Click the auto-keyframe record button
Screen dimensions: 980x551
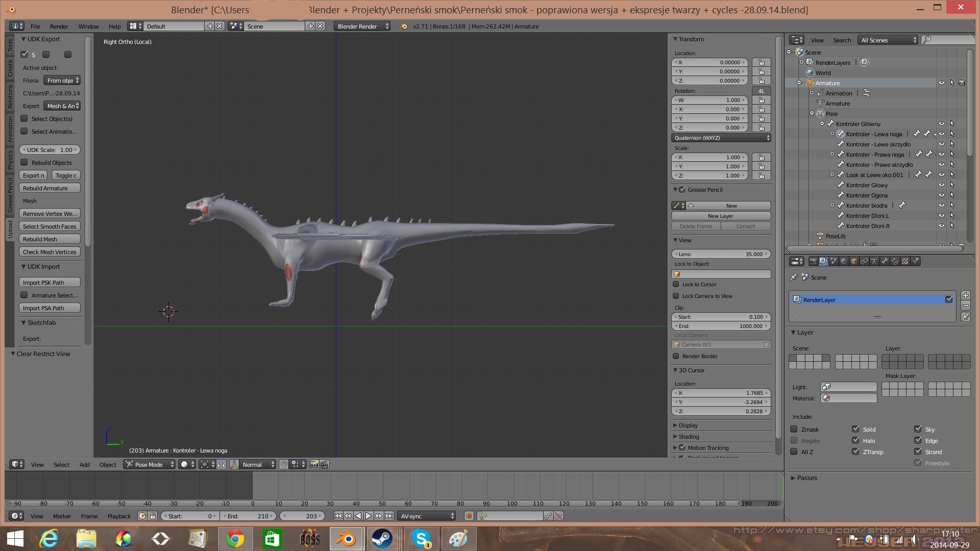[x=469, y=516]
